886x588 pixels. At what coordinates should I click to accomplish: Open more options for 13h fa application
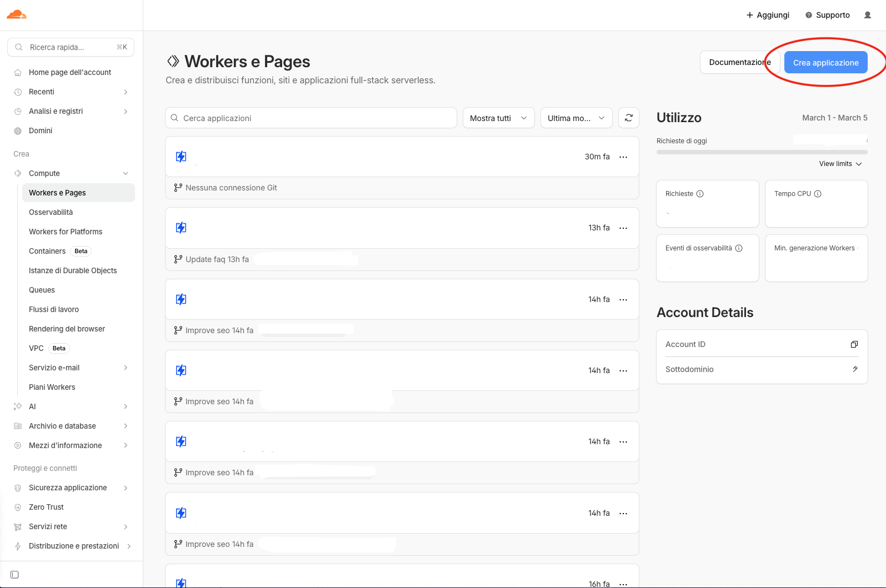(x=623, y=228)
